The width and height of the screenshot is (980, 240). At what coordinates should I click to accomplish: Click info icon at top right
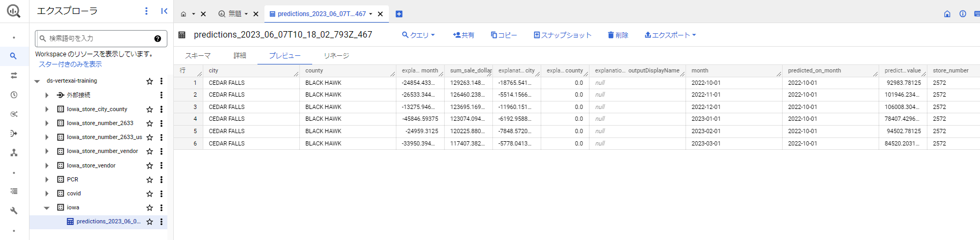pyautogui.click(x=963, y=14)
